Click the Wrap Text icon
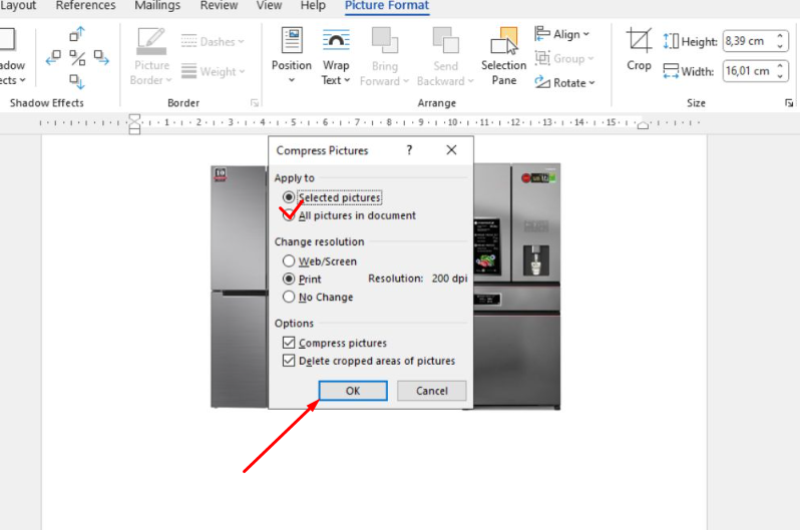 336,41
